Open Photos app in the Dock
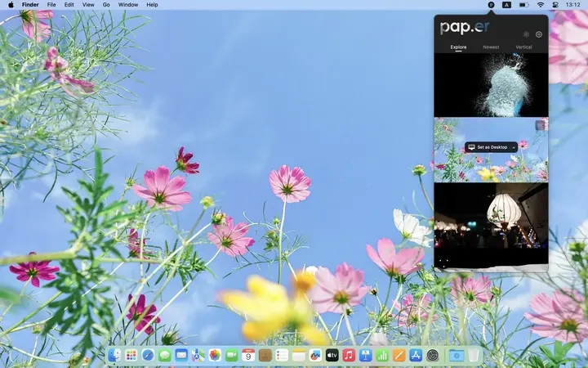This screenshot has width=588, height=368. 215,355
